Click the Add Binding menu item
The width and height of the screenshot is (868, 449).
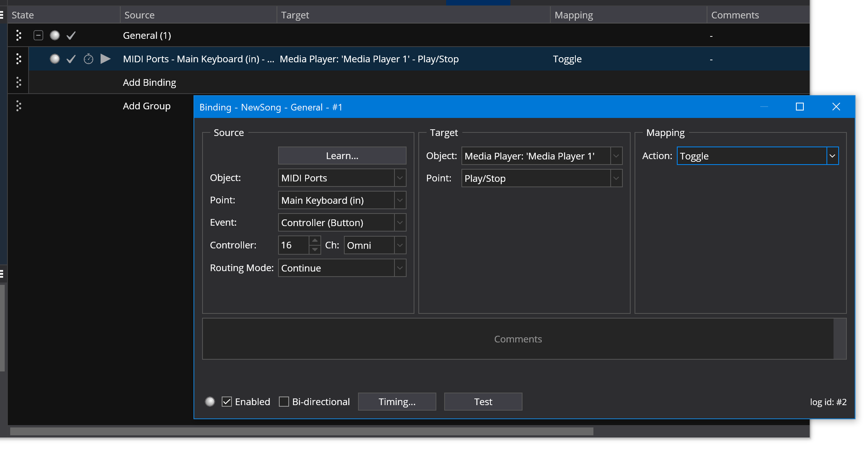[149, 82]
